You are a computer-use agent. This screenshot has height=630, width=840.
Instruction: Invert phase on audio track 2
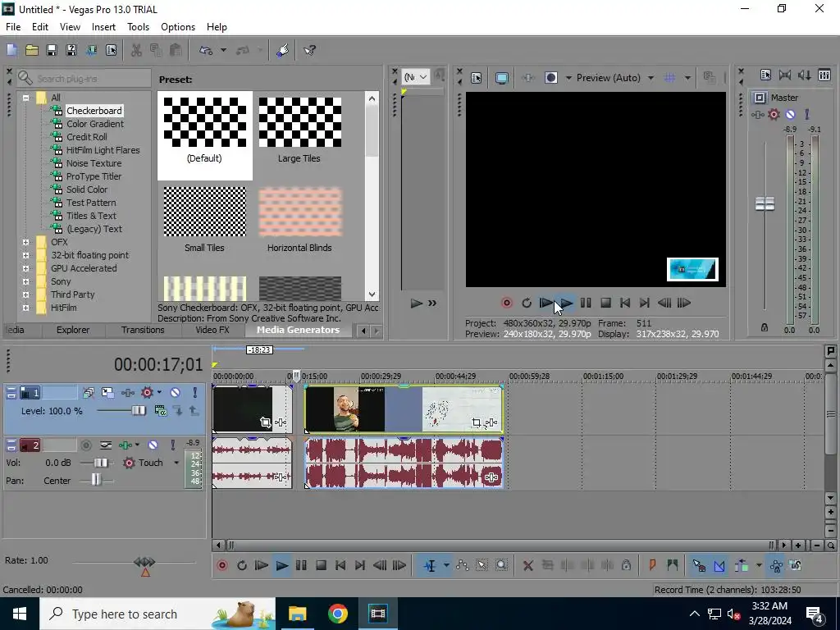tap(106, 445)
